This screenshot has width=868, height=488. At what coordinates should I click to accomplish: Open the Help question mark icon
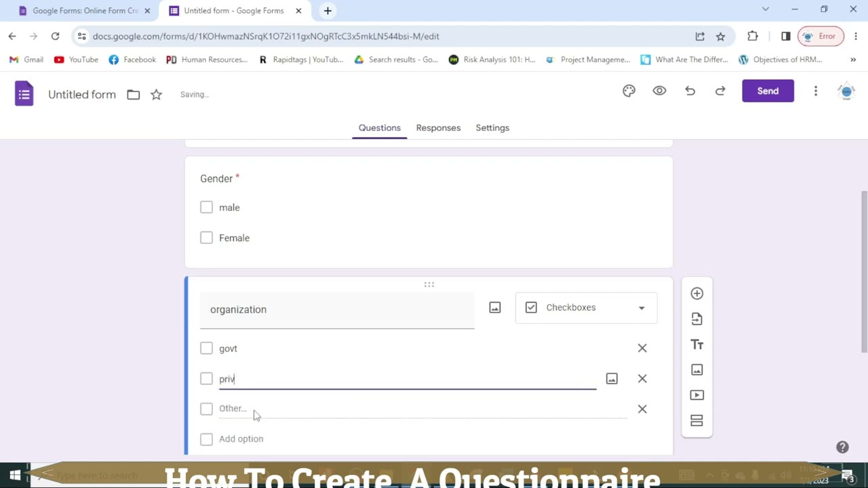842,447
